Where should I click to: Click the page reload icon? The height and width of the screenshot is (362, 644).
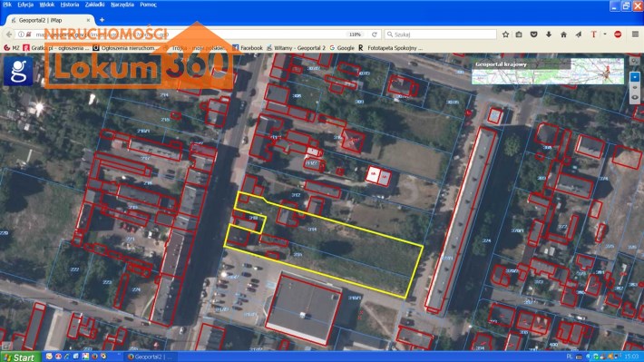pos(375,34)
